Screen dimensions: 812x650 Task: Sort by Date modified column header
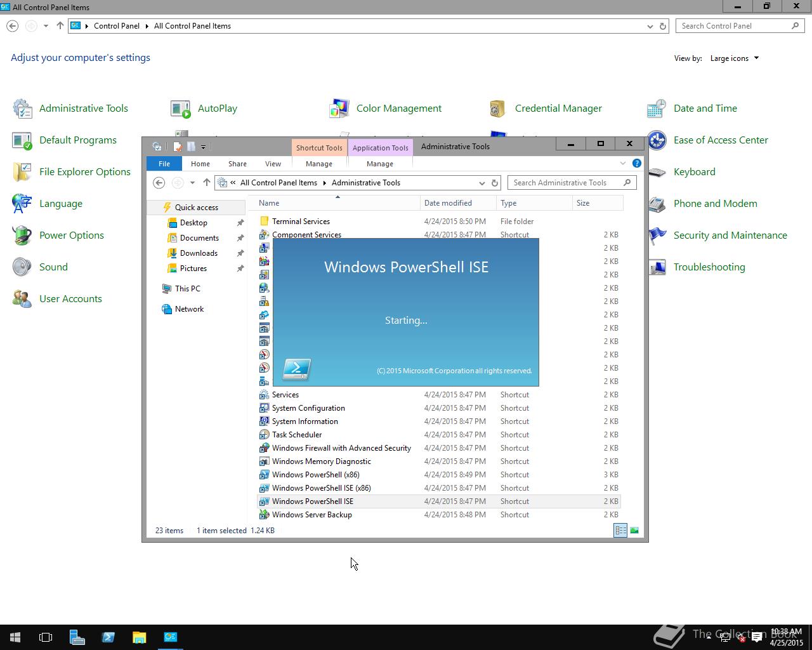(x=458, y=203)
